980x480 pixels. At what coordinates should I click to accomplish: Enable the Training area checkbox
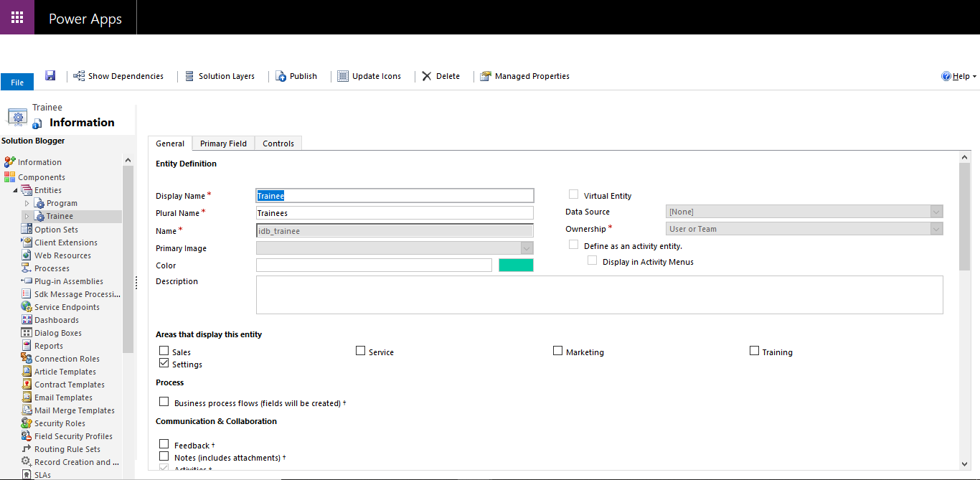(x=755, y=351)
